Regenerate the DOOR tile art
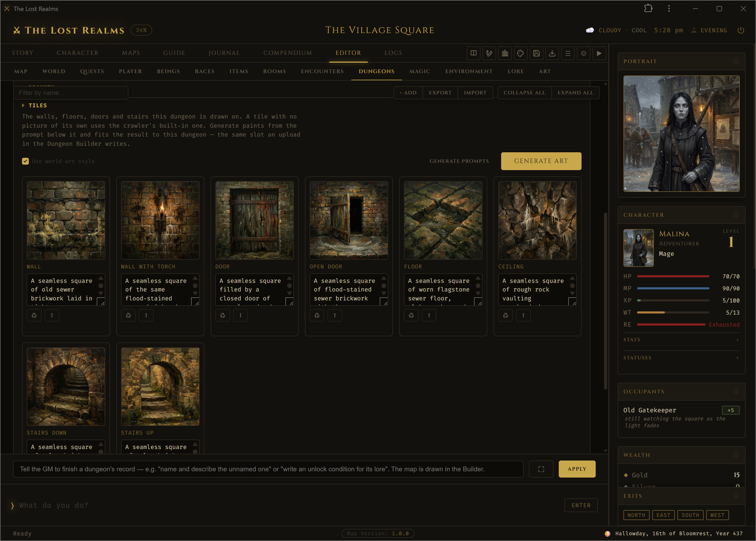This screenshot has height=541, width=756. (223, 315)
